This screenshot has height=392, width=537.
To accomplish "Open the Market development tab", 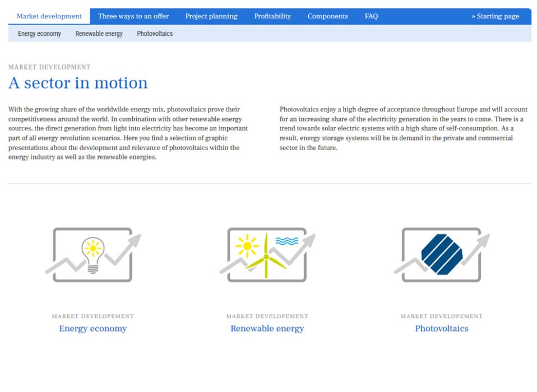I will 48,16.
